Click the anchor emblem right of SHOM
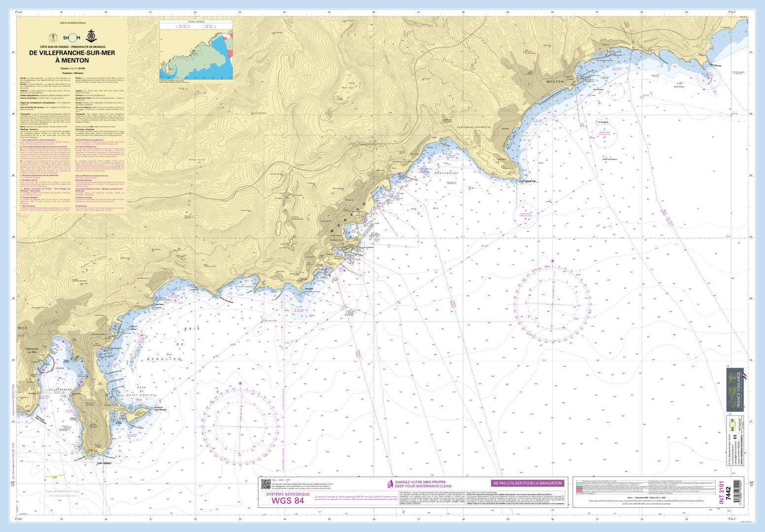The width and height of the screenshot is (765, 532). (x=91, y=37)
